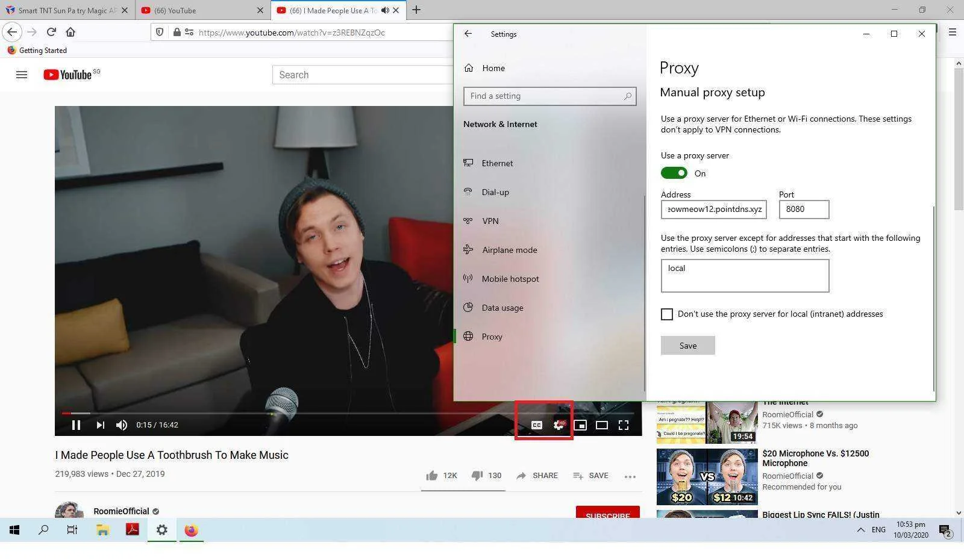This screenshot has height=560, width=964.
Task: Open the 19:54 video thumbnail
Action: 707,422
